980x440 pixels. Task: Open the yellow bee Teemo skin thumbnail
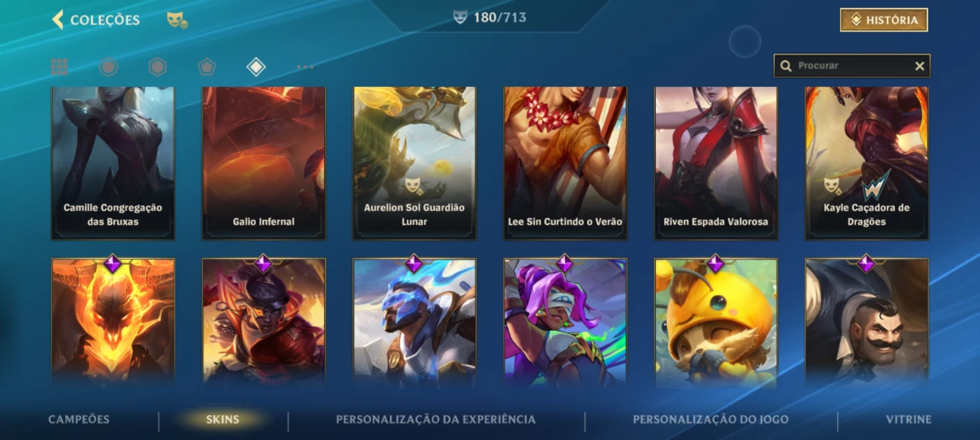[x=716, y=322]
